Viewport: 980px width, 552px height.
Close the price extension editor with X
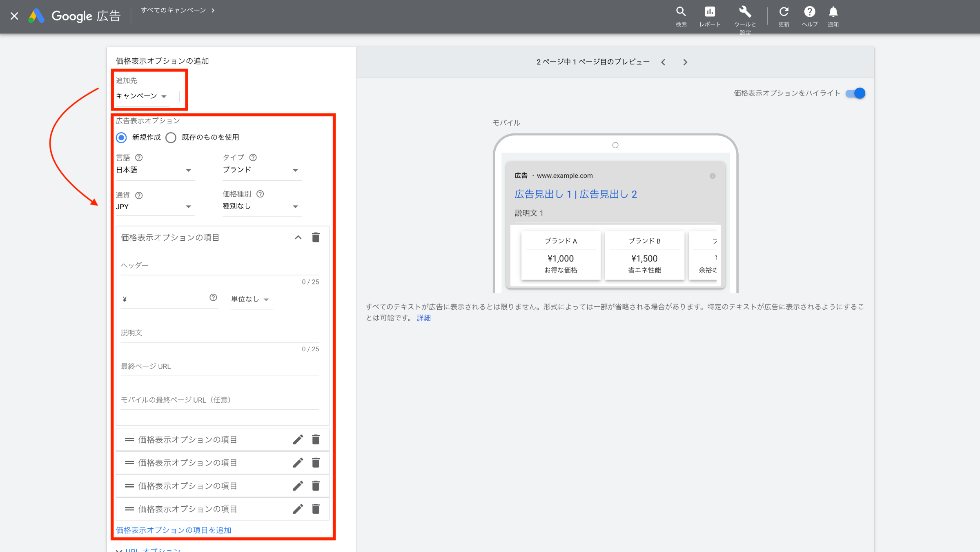(x=14, y=16)
